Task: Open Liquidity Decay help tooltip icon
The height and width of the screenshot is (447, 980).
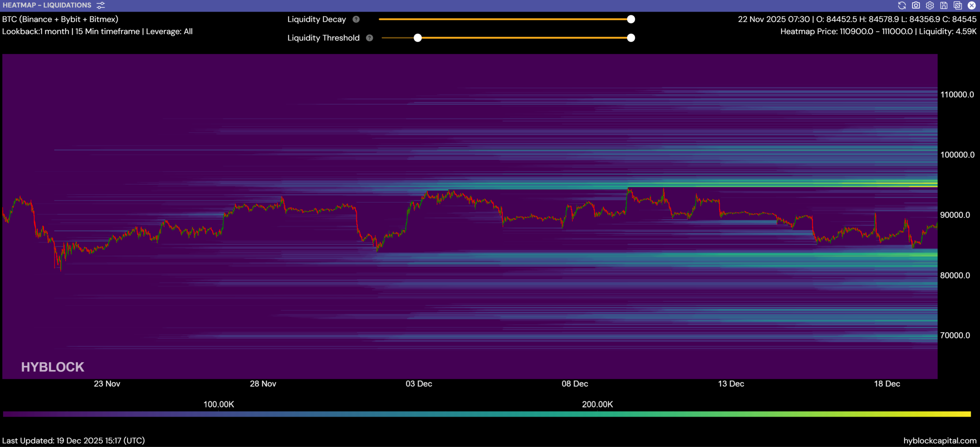Action: pyautogui.click(x=356, y=19)
